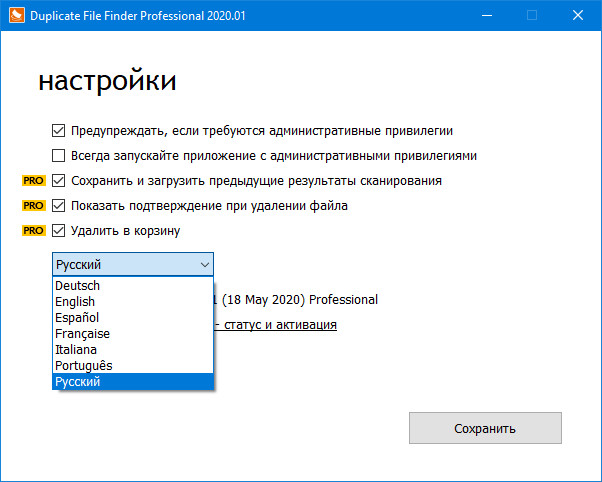Collapse the language dropdown via arrow
602x482 pixels.
(204, 265)
